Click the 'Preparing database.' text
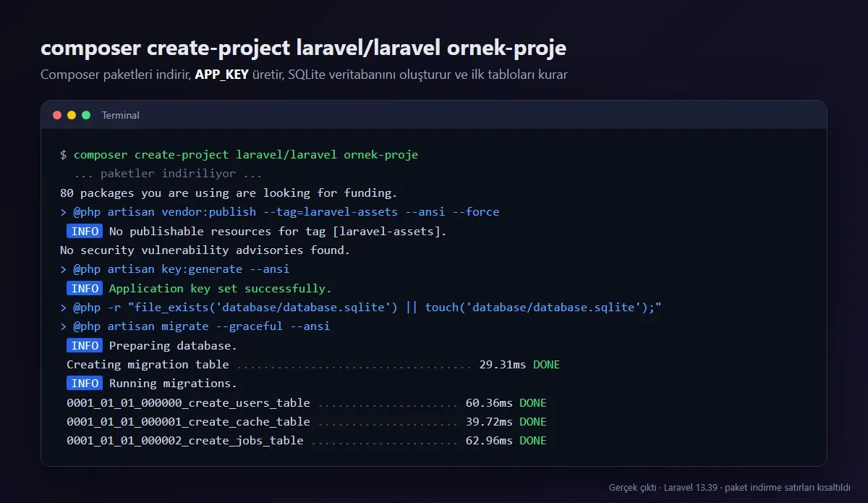The image size is (868, 503). (x=173, y=345)
